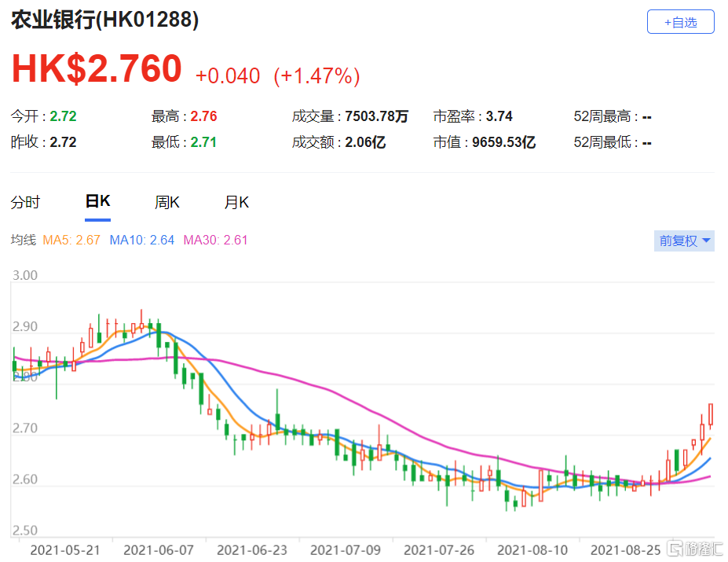
Task: Click the 2021-06-23 date axis label
Action: click(252, 550)
